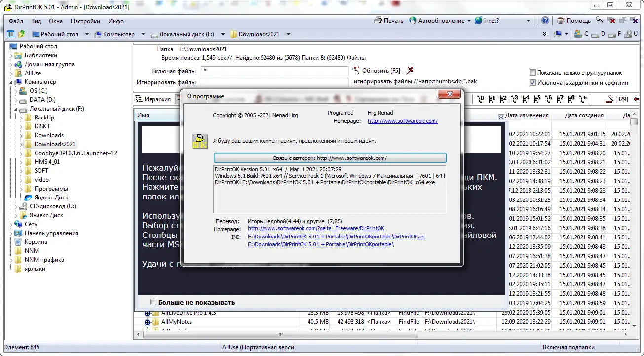644x356 pixels.
Task: Click drive U shortcut in toolbar
Action: (631, 34)
